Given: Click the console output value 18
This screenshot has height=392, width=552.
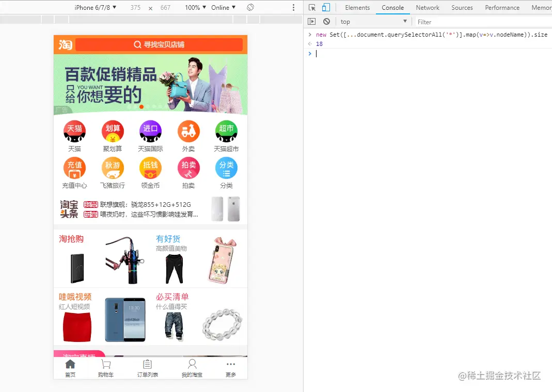Looking at the screenshot, I should pos(319,44).
